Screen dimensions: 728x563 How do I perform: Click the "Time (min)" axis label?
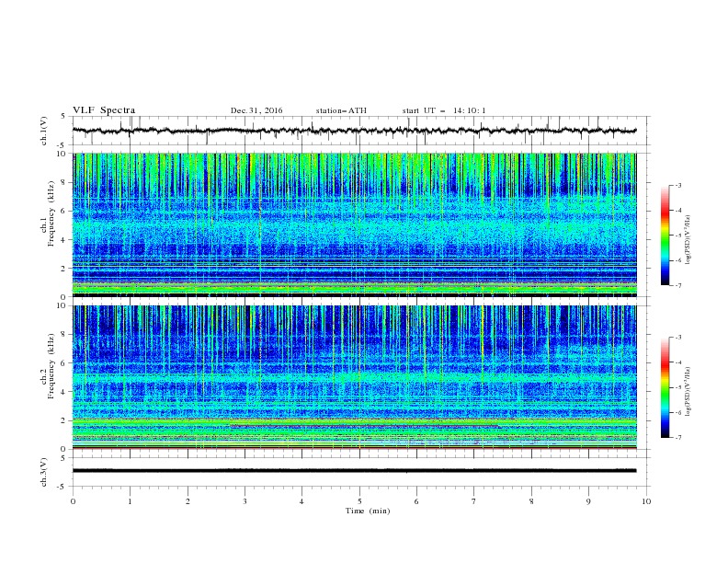368,511
